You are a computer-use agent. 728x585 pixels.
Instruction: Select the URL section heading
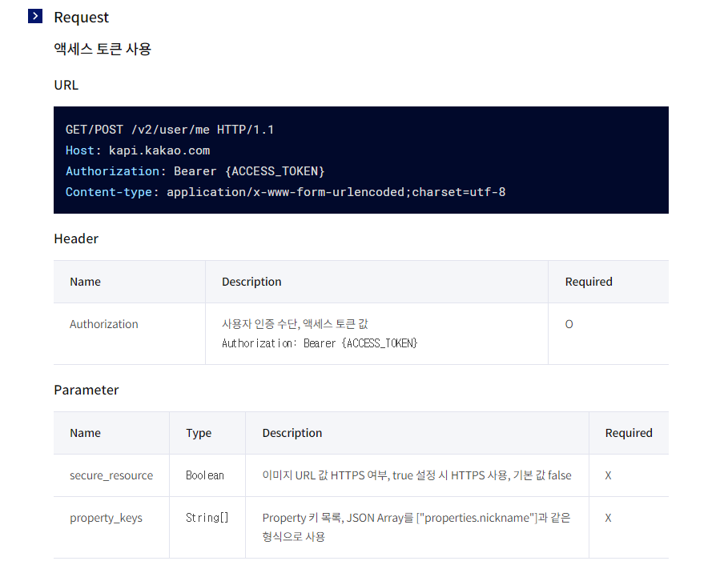coord(66,85)
